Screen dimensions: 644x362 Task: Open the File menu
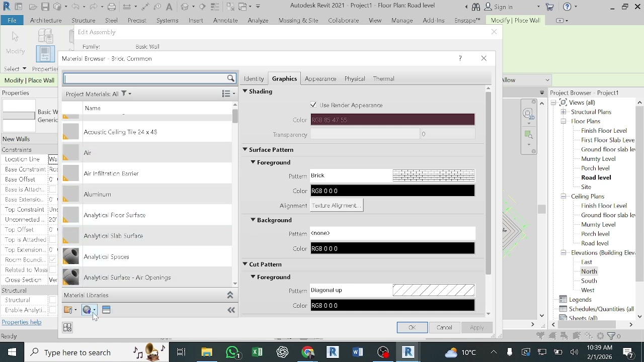(x=12, y=21)
